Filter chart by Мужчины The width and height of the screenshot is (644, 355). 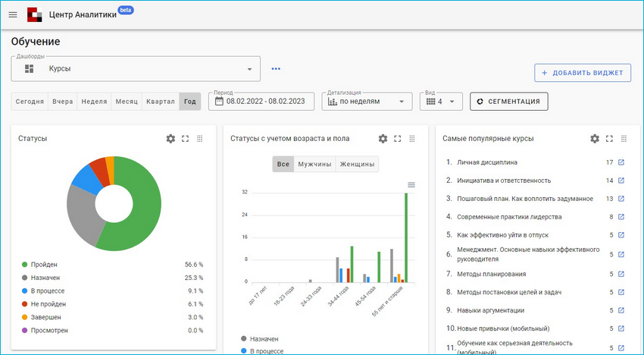[314, 164]
